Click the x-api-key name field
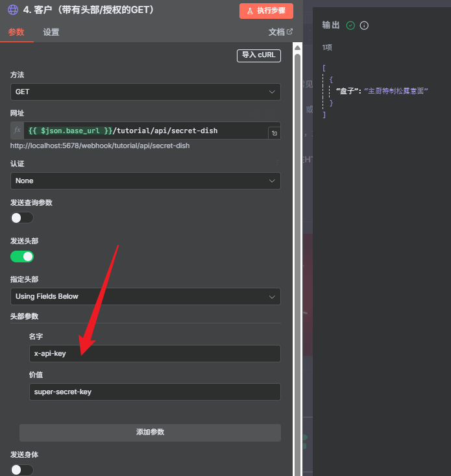The width and height of the screenshot is (451, 476). point(155,353)
